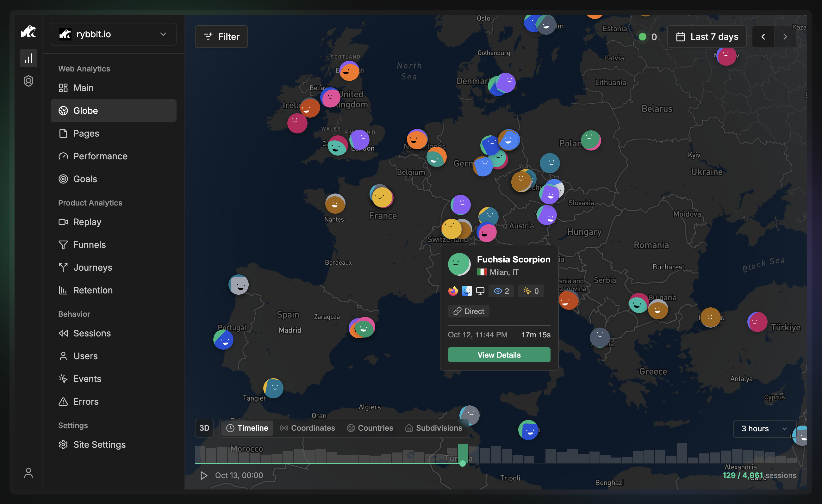Image resolution: width=822 pixels, height=504 pixels.
Task: Click the green timeline slider handle
Action: 462,463
